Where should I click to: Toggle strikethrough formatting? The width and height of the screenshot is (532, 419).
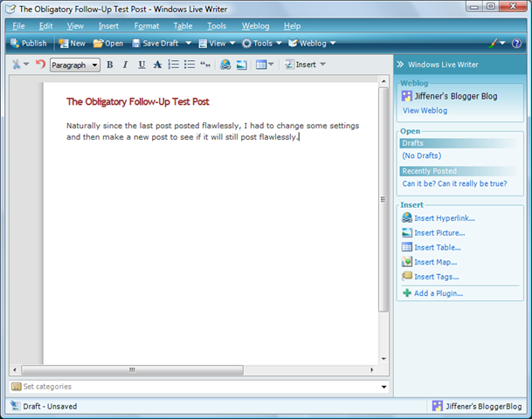[157, 65]
